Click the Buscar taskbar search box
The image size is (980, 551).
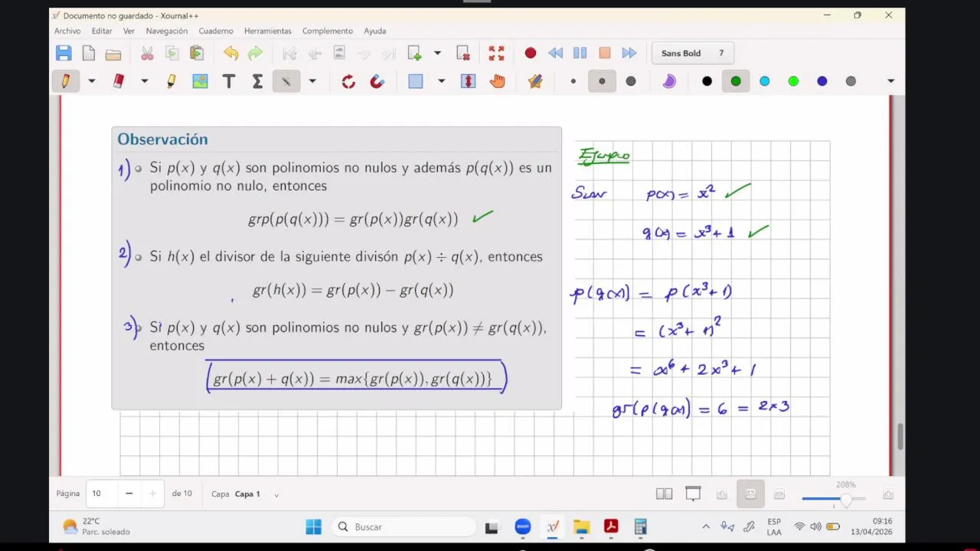(404, 527)
